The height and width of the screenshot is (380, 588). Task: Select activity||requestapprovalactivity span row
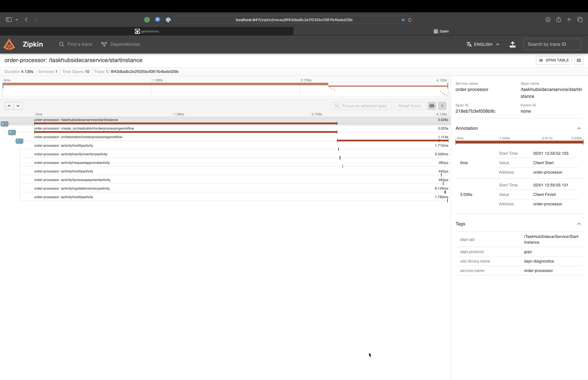pyautogui.click(x=225, y=164)
